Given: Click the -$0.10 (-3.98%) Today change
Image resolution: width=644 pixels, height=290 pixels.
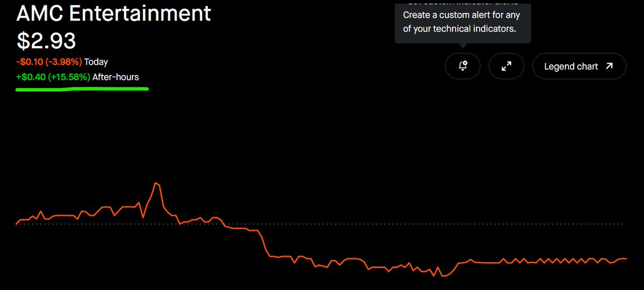Looking at the screenshot, I should click(x=62, y=62).
